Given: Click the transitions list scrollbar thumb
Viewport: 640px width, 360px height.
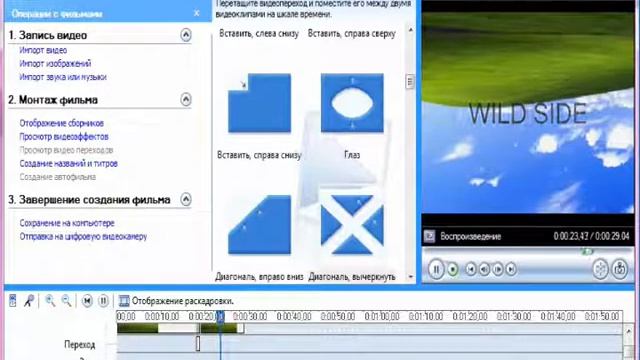Looking at the screenshot, I should (x=411, y=81).
